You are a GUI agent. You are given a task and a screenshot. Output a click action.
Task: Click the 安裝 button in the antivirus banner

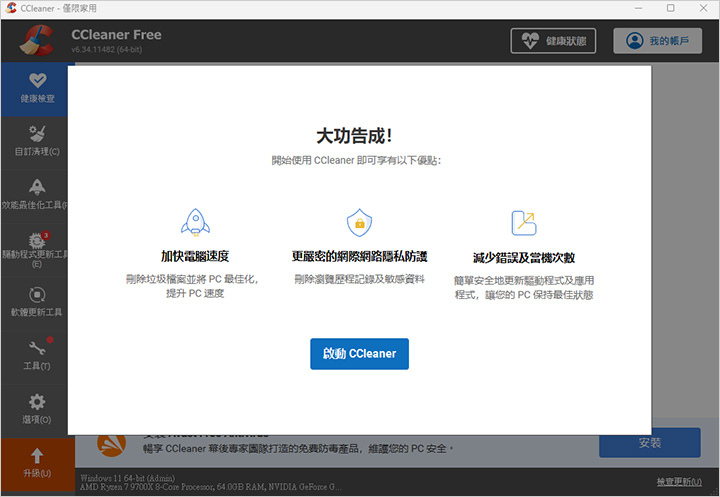coord(650,443)
